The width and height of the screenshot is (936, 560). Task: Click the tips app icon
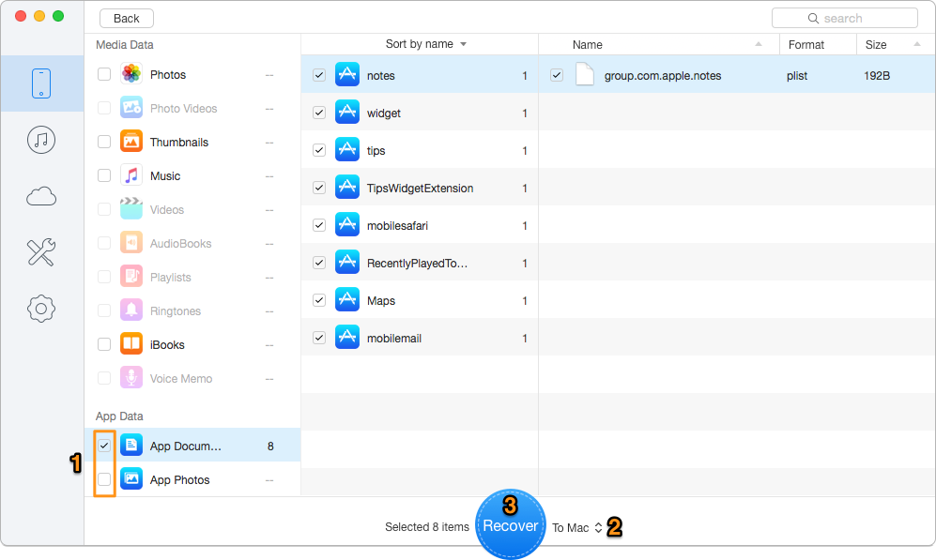tap(346, 150)
